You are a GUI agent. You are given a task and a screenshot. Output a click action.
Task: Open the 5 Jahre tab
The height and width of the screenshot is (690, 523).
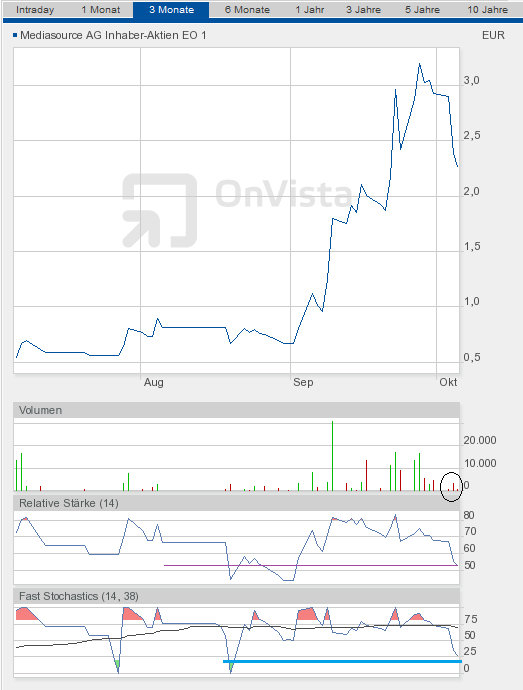(422, 10)
